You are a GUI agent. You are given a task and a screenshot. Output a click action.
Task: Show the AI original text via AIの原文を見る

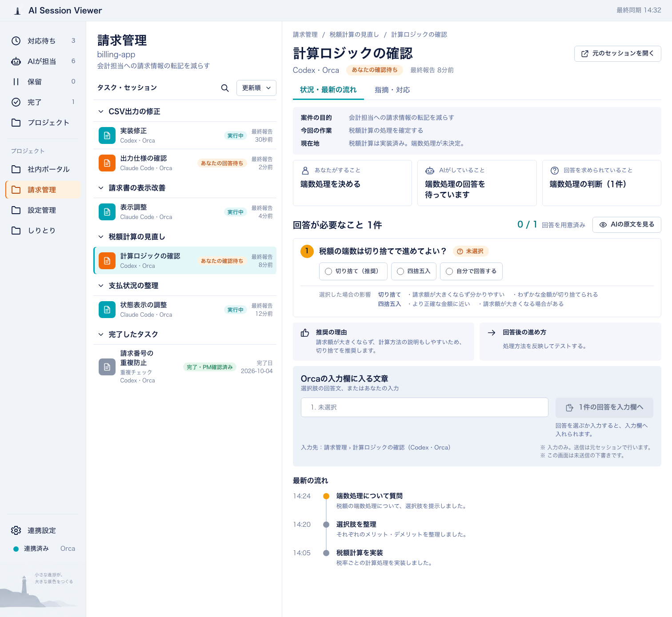(x=627, y=225)
